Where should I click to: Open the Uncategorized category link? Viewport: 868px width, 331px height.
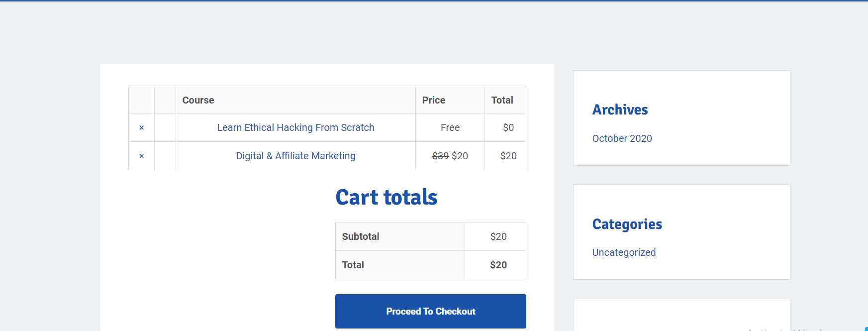(x=624, y=252)
